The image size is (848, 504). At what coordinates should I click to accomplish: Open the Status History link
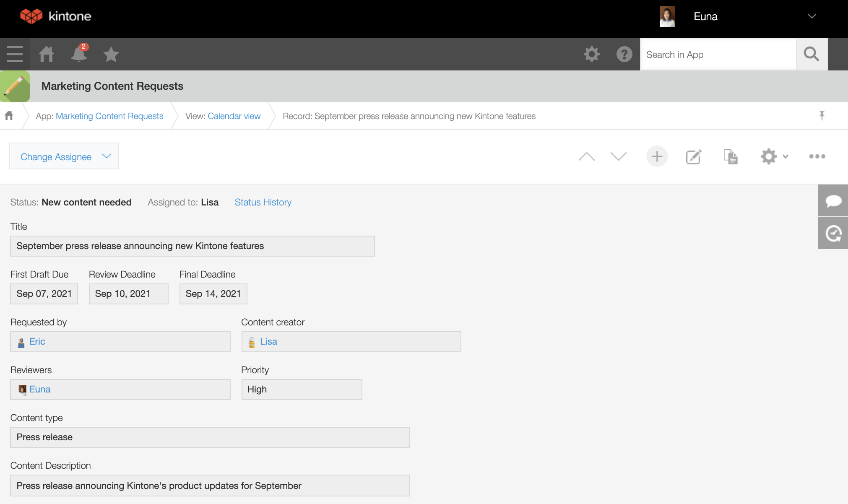[263, 203]
